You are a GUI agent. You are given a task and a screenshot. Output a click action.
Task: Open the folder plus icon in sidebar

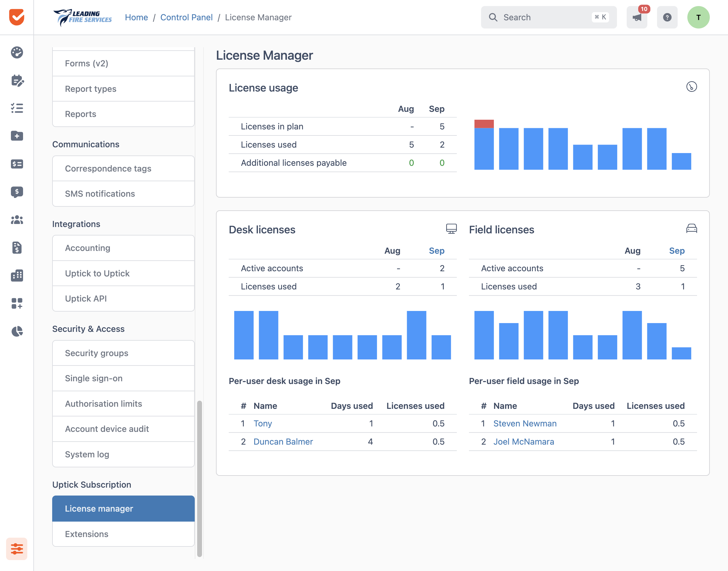click(17, 136)
